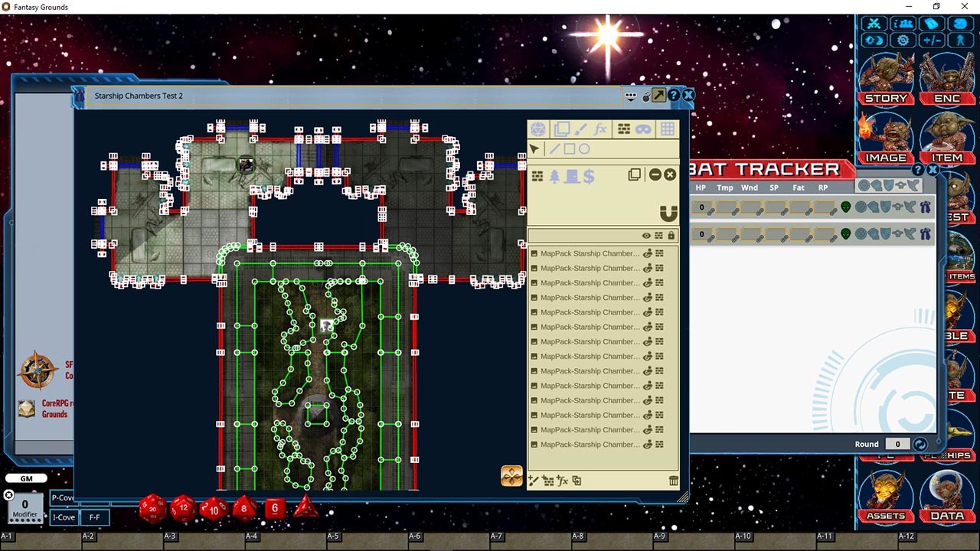Image resolution: width=980 pixels, height=551 pixels.
Task: Open the STORY sidebar button
Action: (886, 78)
